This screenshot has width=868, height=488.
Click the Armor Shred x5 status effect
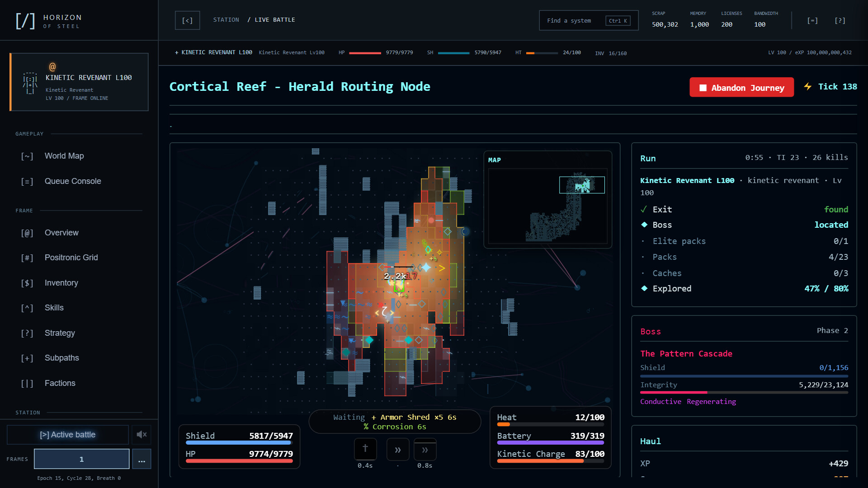coord(414,418)
